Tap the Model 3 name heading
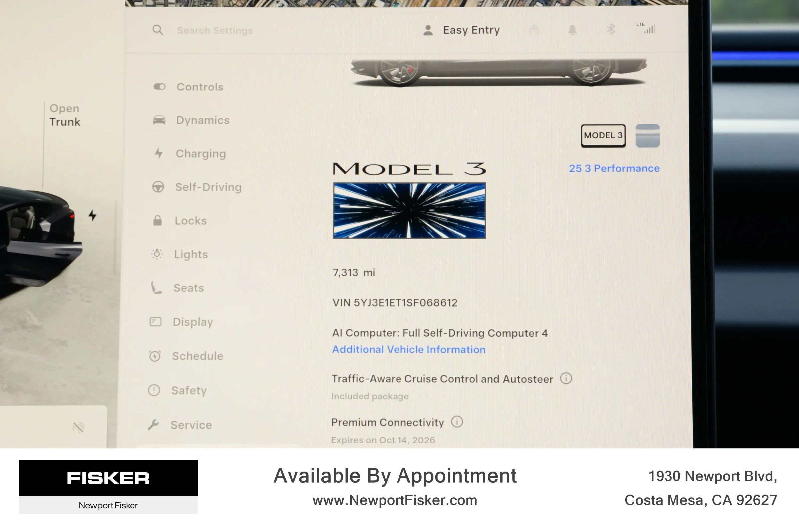The height and width of the screenshot is (532, 799). 409,169
